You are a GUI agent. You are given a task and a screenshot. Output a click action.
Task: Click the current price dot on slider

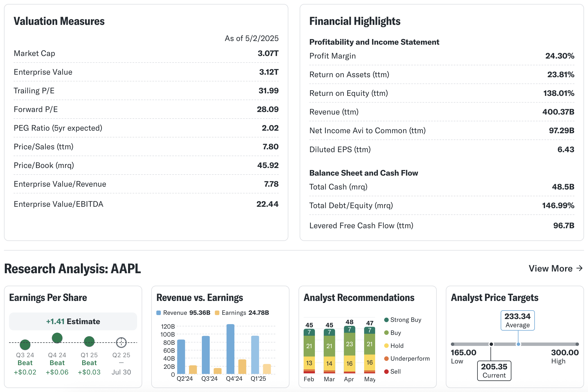click(491, 344)
